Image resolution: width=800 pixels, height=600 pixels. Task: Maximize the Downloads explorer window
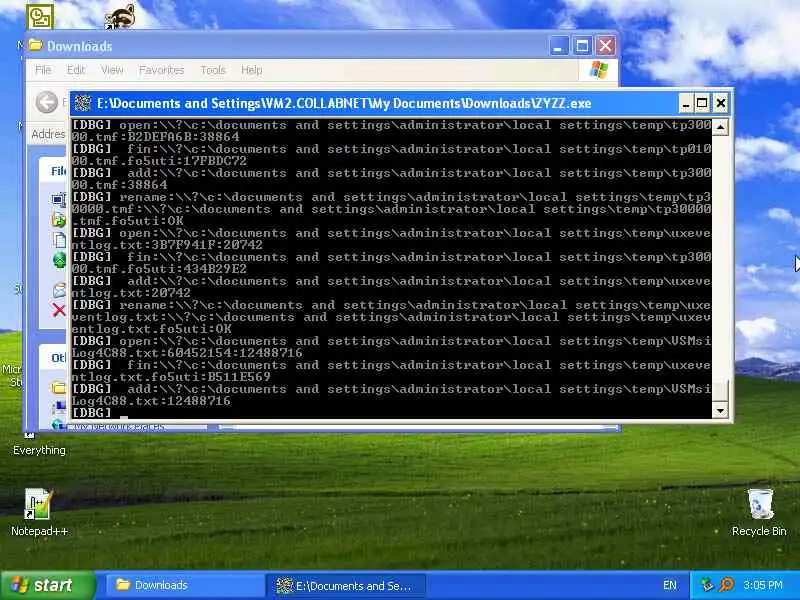[582, 46]
